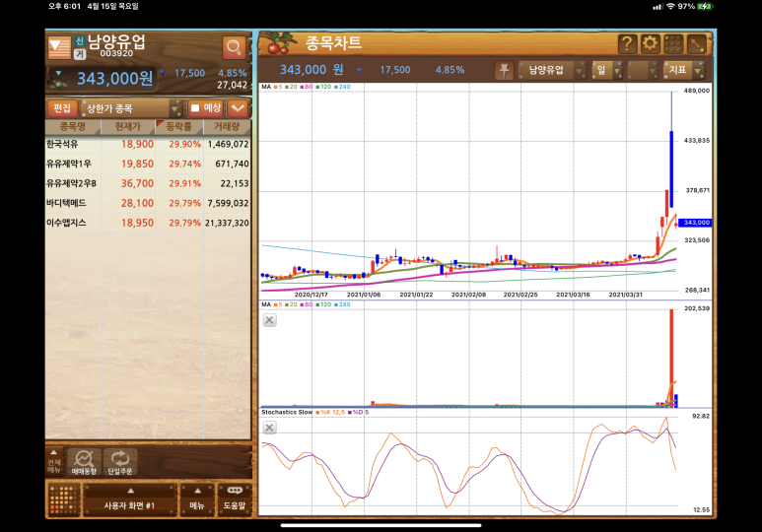This screenshot has height=532, width=762.
Task: Tap the 2021/03/31 date label on chart axis
Action: tap(625, 295)
